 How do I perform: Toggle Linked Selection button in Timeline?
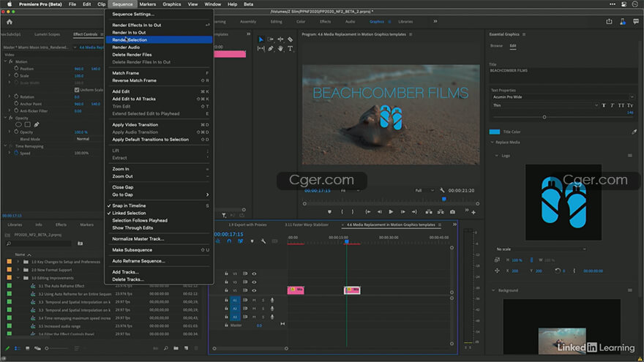pos(240,241)
